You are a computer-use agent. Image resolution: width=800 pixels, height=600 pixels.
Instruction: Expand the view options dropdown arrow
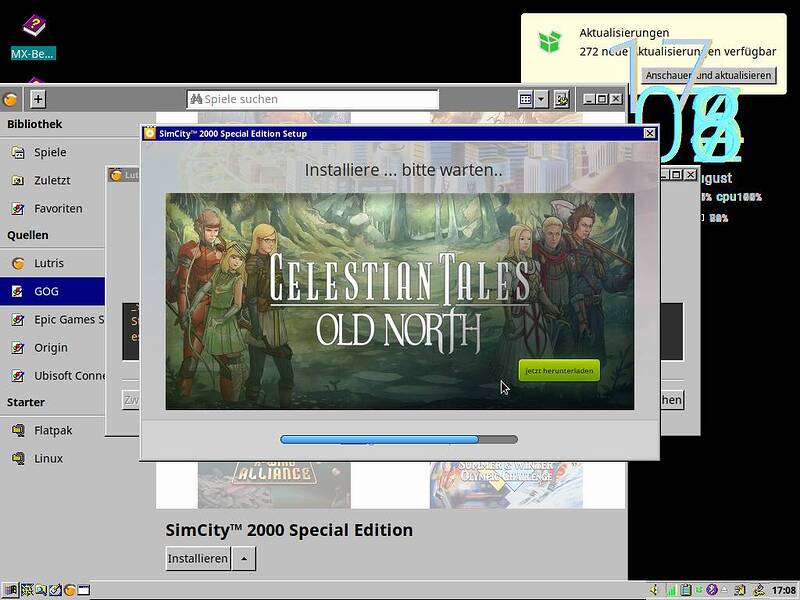point(541,99)
